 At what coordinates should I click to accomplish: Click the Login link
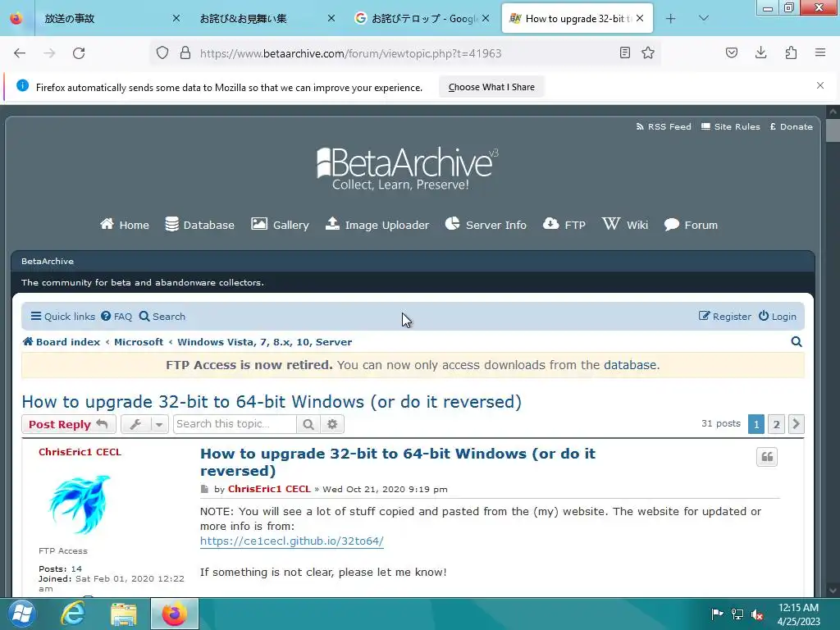[x=778, y=317]
